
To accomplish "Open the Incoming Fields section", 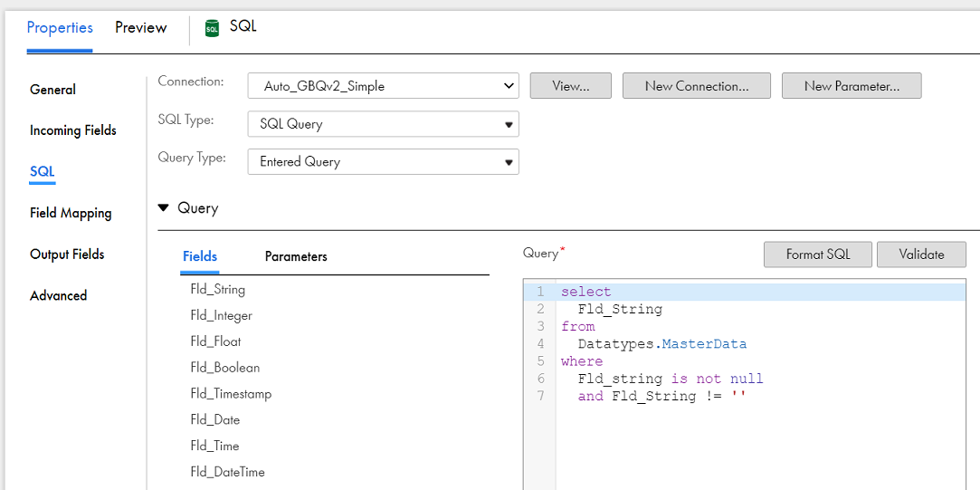I will point(73,130).
